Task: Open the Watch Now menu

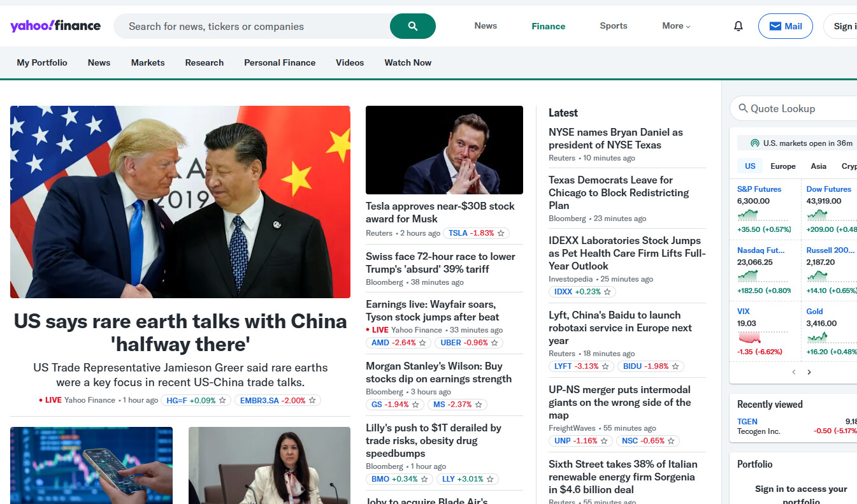Action: [x=408, y=62]
